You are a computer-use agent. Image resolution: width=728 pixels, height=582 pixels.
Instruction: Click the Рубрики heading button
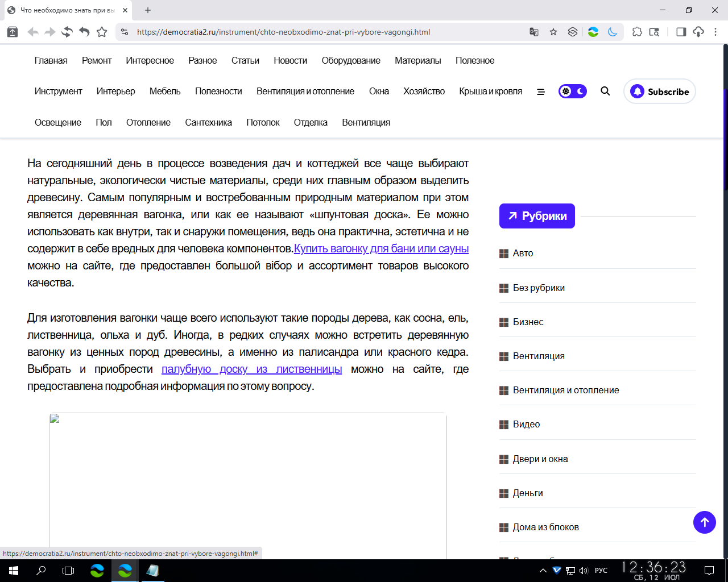point(537,216)
